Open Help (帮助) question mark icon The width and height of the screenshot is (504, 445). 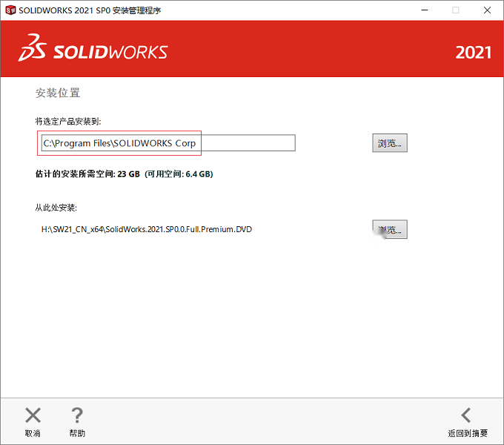coord(77,415)
